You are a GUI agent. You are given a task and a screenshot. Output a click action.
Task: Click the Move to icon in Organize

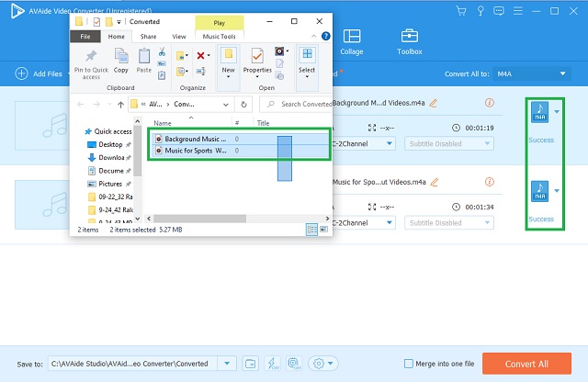coord(182,56)
